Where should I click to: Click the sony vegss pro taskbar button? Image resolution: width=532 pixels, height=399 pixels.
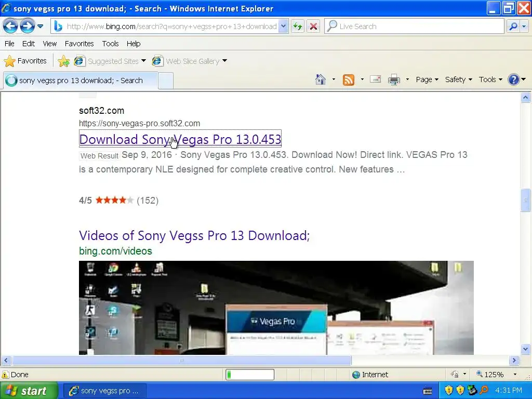(105, 391)
